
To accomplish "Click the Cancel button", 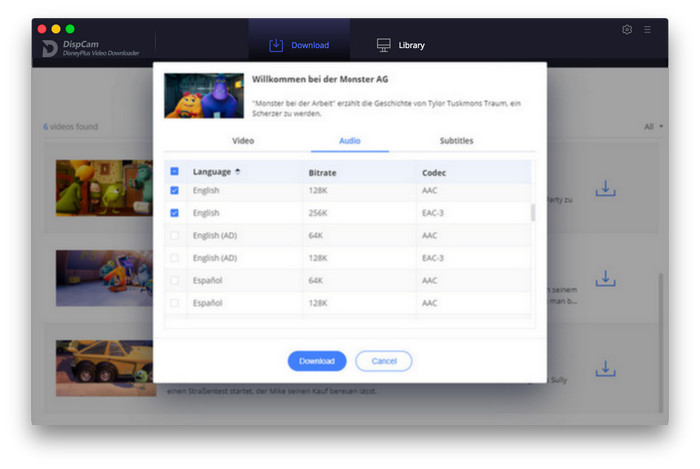I will coord(383,361).
